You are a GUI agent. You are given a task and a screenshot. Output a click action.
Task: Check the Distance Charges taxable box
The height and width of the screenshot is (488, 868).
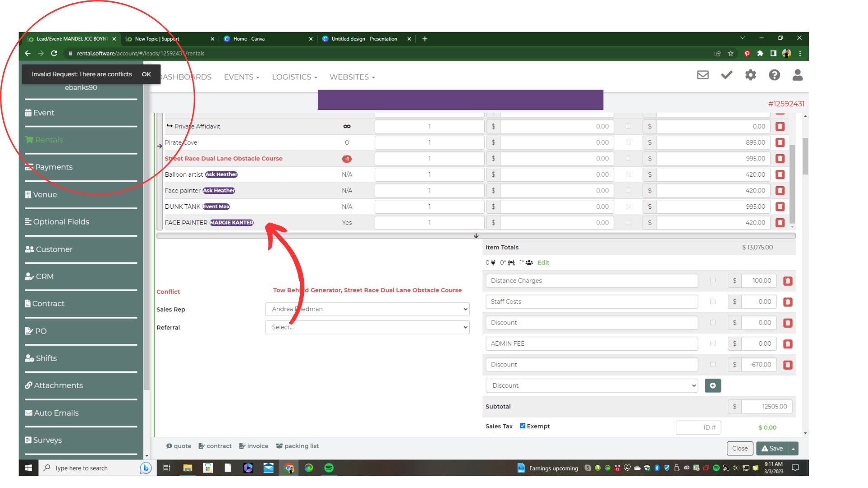(x=712, y=281)
